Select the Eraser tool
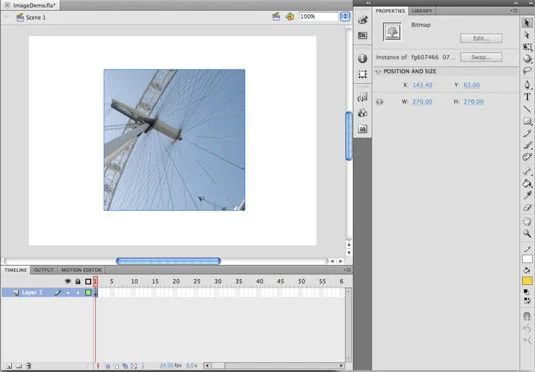Image resolution: width=535 pixels, height=372 pixels. point(527,208)
